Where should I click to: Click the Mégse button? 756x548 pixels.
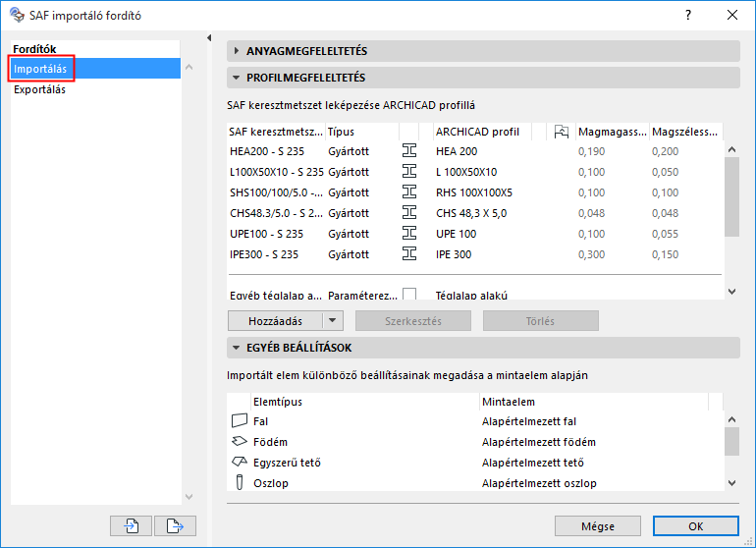pos(598,525)
